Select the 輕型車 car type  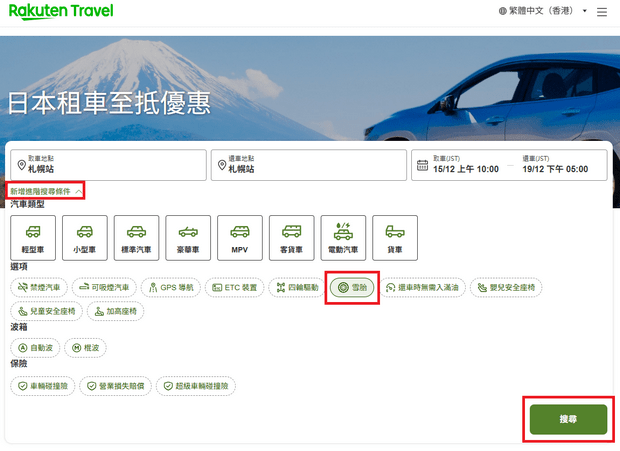[x=33, y=238]
